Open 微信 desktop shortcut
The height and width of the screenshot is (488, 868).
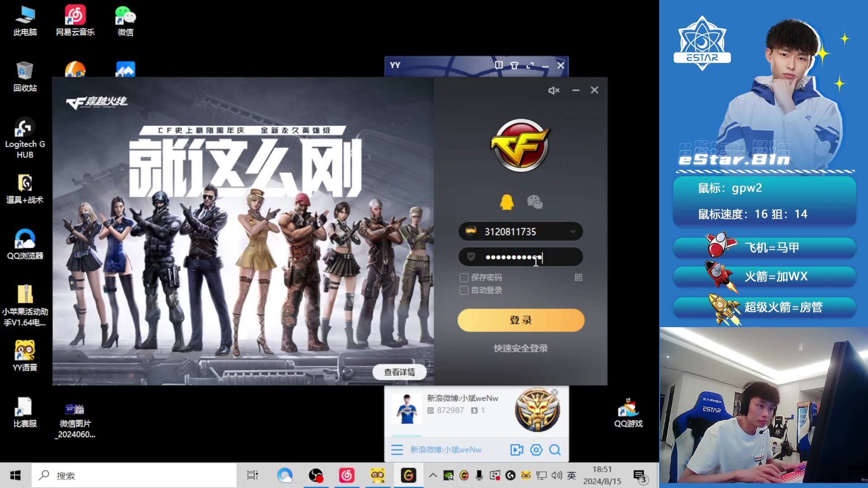[x=126, y=21]
